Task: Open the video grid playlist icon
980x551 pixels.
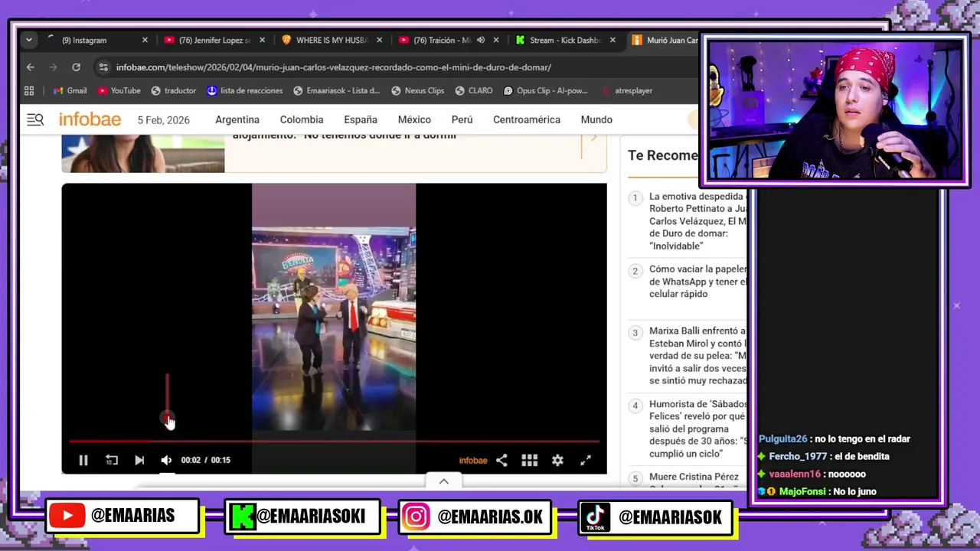Action: click(x=529, y=460)
